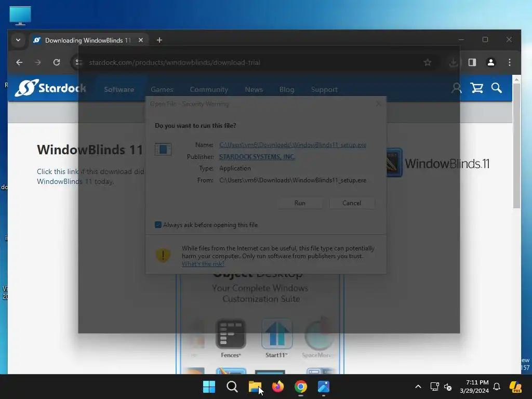
Task: Open the clock showing 7:11 PM
Action: point(474,387)
